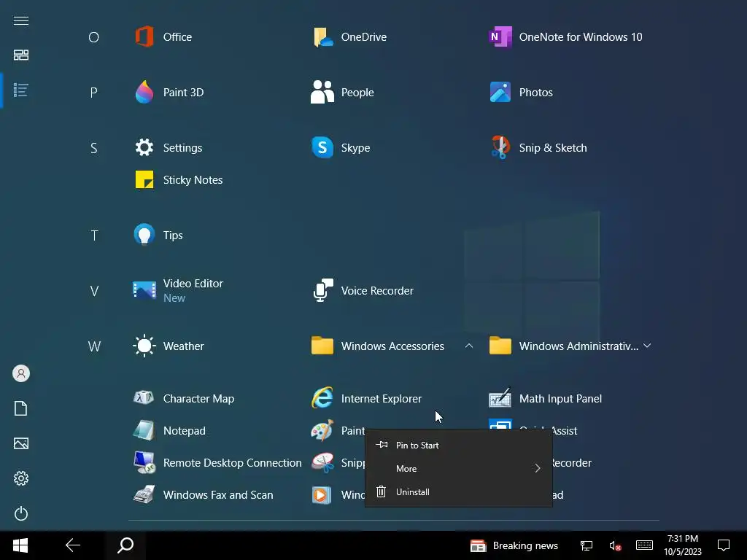Open the Tips app
747x560 pixels.
pyautogui.click(x=158, y=236)
